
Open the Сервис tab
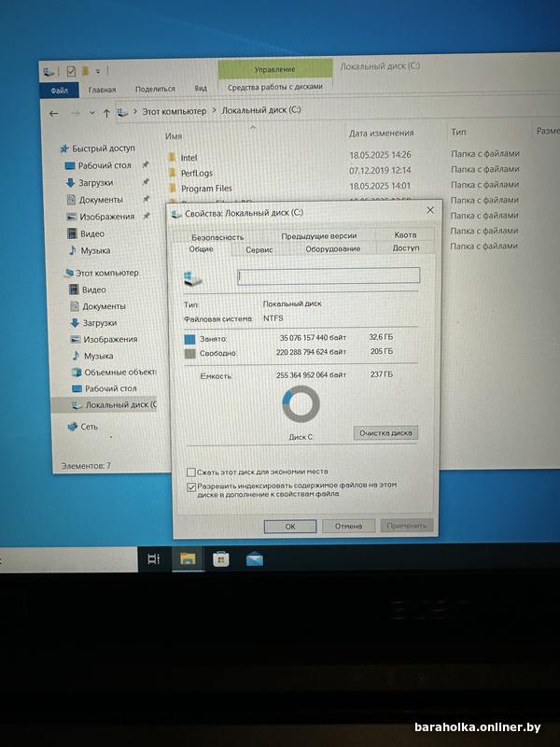[x=259, y=249]
